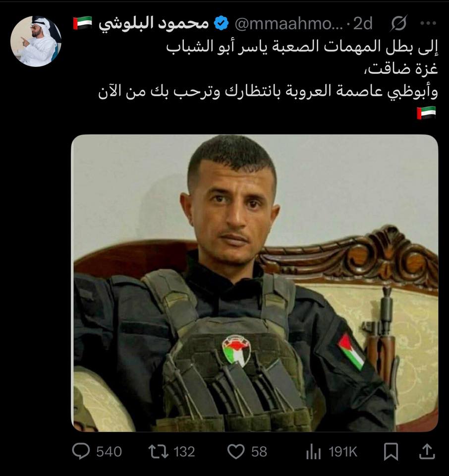The image size is (449, 476).
Task: Open the author's profile picture
Action: tap(36, 41)
